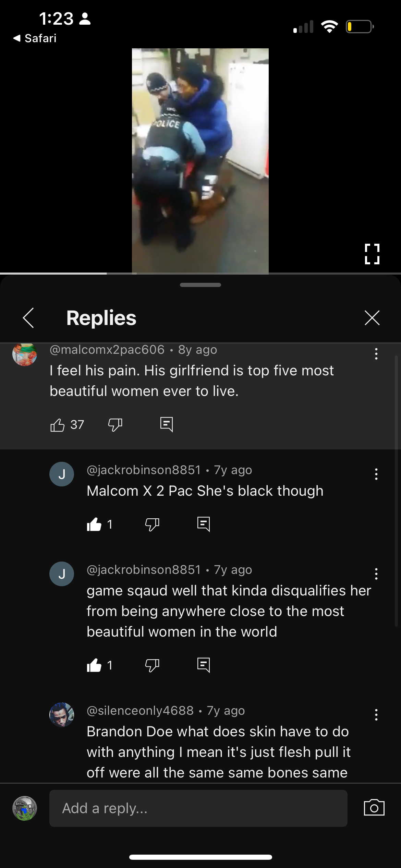The height and width of the screenshot is (868, 401).
Task: Open camera icon beside reply field
Action: click(x=374, y=808)
